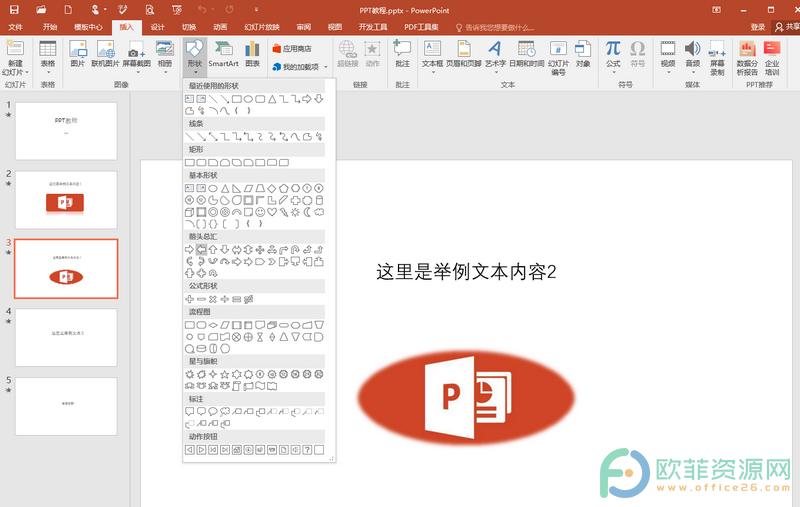Insert audio (音频) with the speaker icon
This screenshot has height=507, width=800.
[692, 57]
